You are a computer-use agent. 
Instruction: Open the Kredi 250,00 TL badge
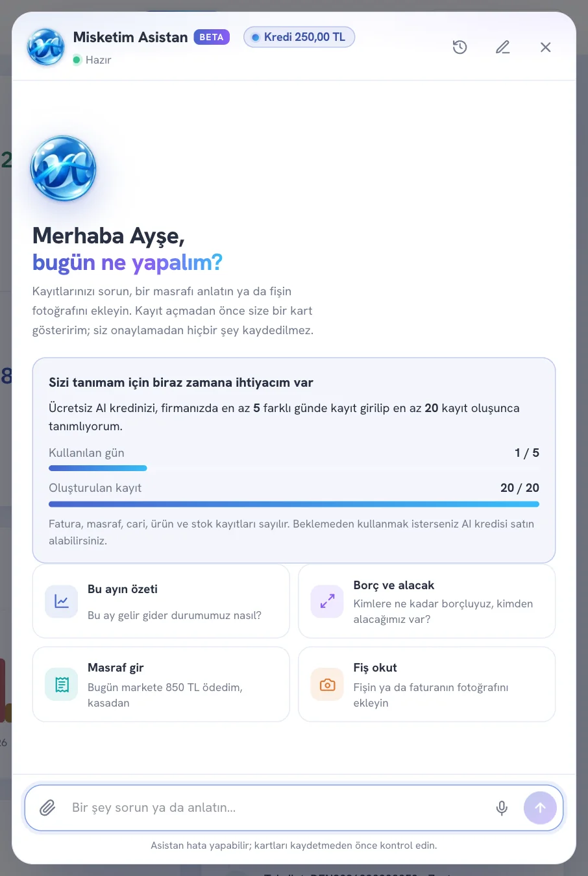coord(299,37)
